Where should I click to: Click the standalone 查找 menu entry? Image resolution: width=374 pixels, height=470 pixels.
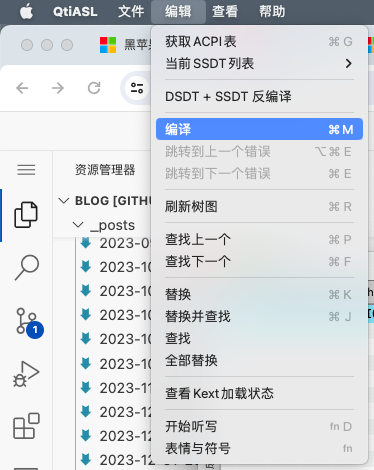point(259,338)
